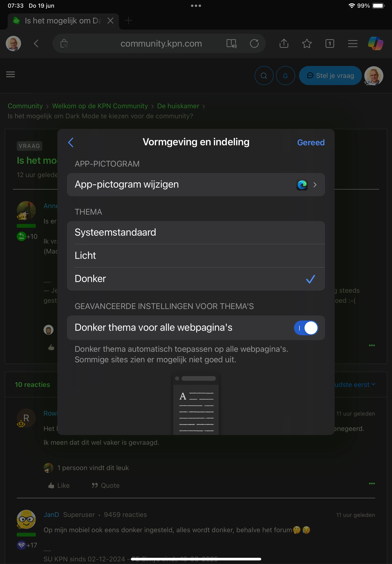Disable dark theme for all webpages toggle
The width and height of the screenshot is (392, 564).
[306, 328]
